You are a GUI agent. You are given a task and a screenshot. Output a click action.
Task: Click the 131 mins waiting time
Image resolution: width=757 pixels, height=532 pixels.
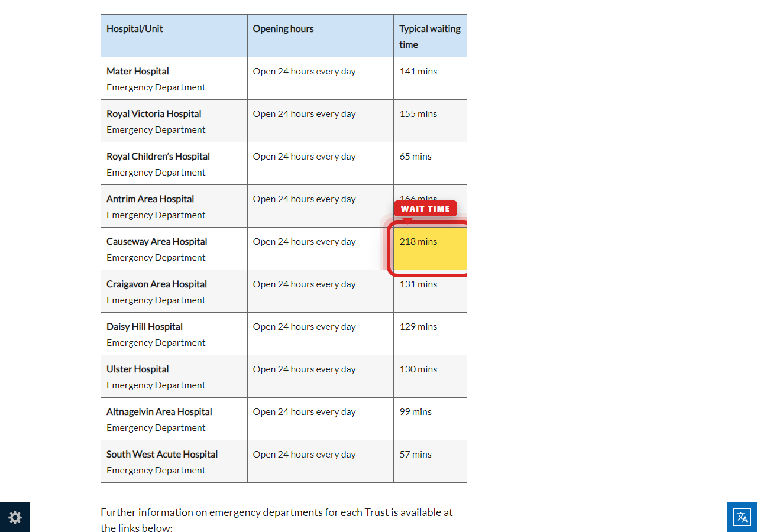pos(418,284)
